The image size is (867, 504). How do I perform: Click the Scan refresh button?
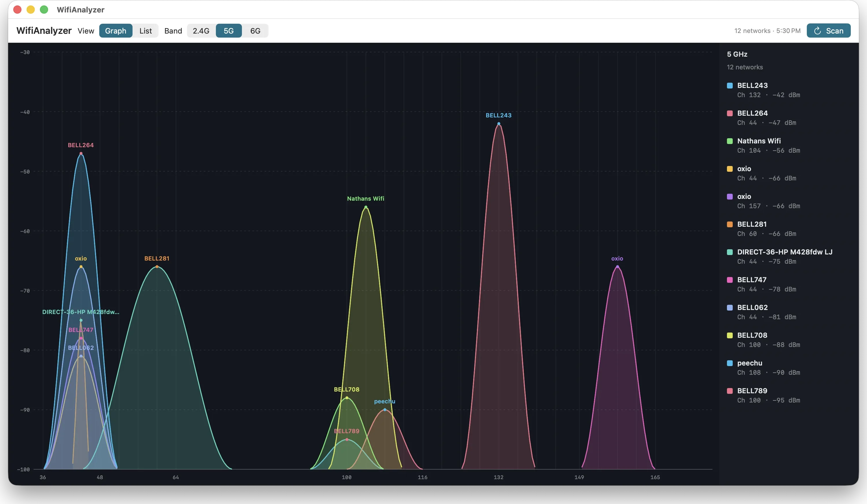[x=828, y=31]
